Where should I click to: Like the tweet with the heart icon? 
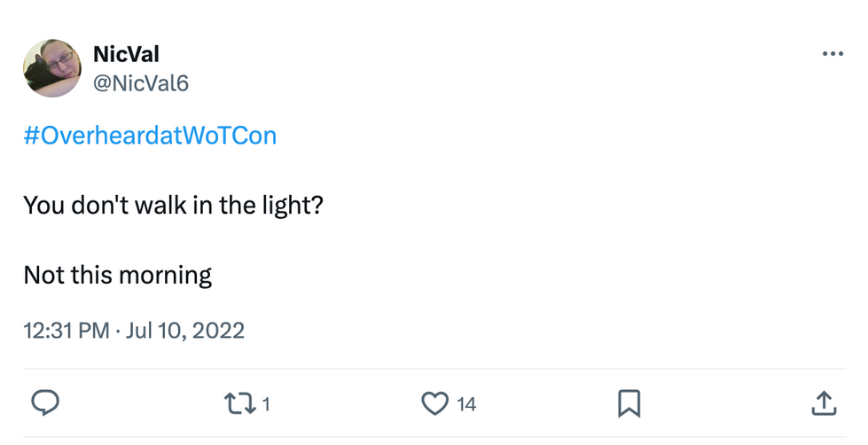point(434,404)
